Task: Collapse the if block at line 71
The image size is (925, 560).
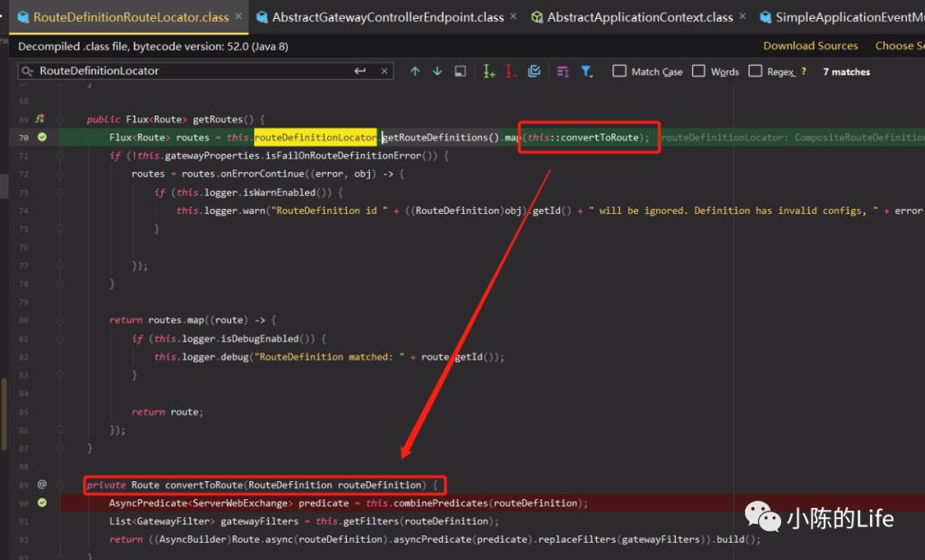Action: [60, 156]
